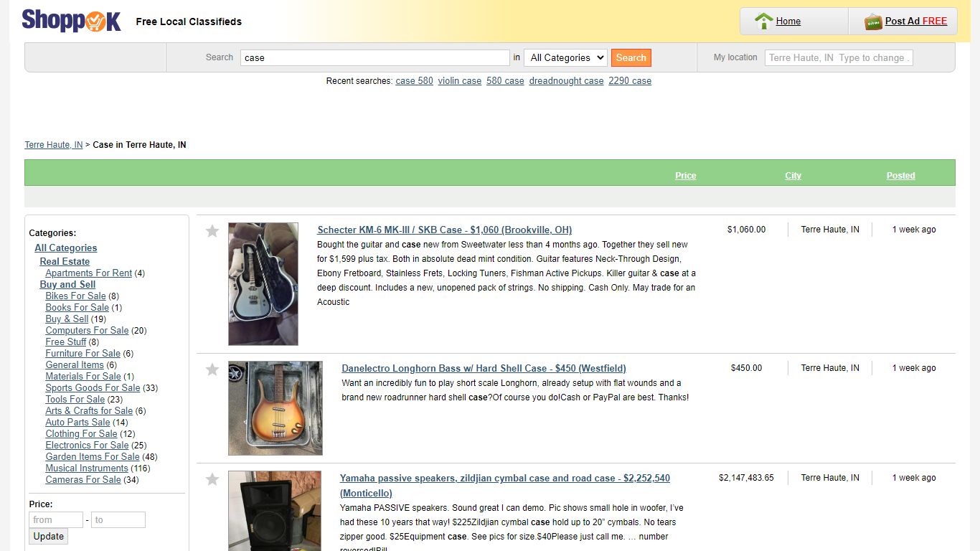The width and height of the screenshot is (980, 551).
Task: Open recent search '2290 case'
Action: [x=630, y=81]
